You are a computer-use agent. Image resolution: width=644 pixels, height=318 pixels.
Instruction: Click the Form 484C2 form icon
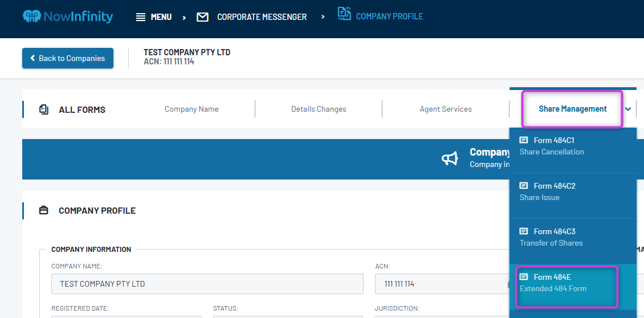point(524,186)
